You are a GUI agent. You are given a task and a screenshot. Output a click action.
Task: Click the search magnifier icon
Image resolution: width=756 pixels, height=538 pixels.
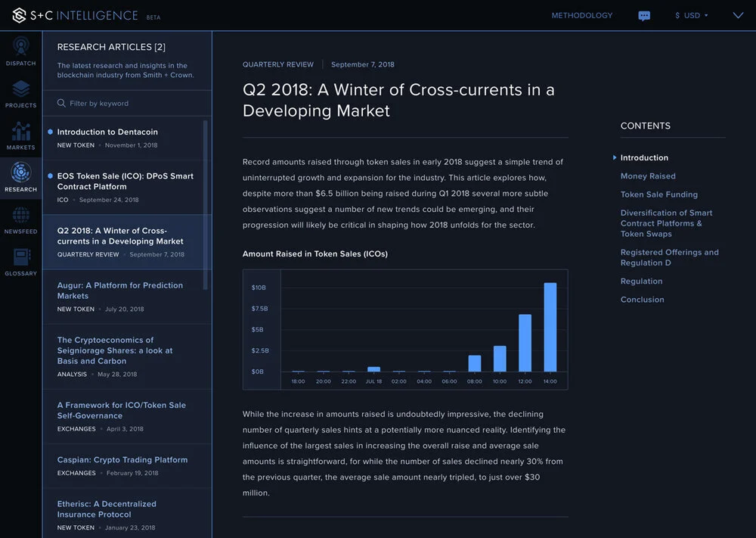61,103
